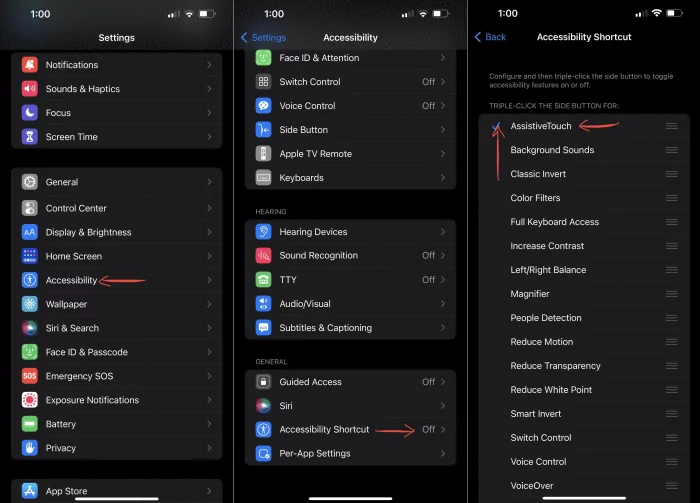
Task: Grab the reorder handle beside VoiceOver
Action: click(672, 486)
